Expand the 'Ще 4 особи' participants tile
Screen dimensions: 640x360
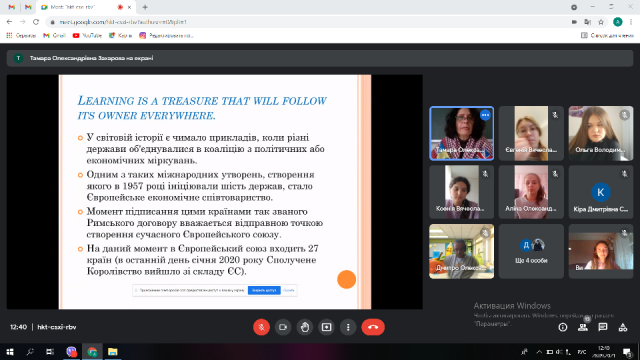[531, 251]
